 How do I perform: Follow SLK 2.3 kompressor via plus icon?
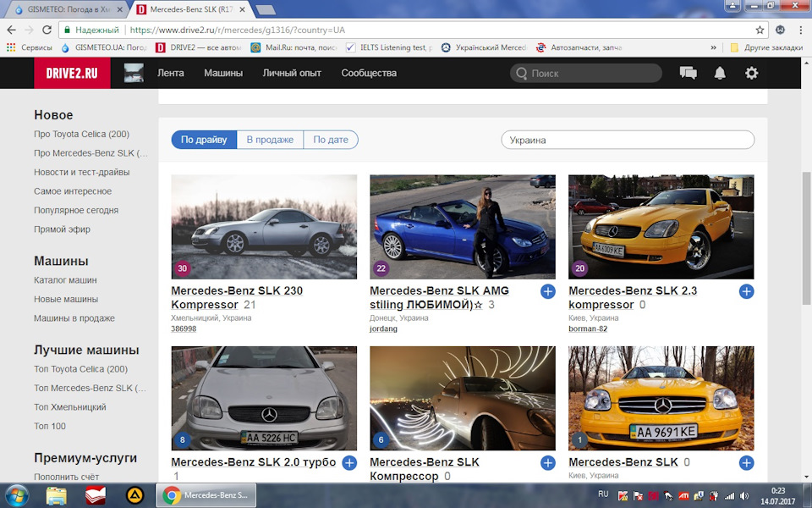746,291
